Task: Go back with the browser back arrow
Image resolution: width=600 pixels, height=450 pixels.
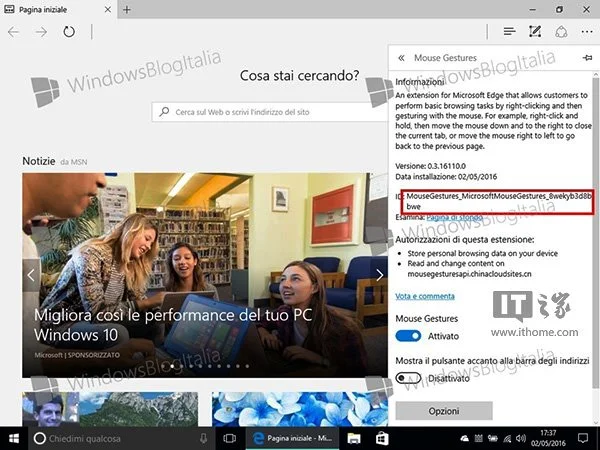Action: point(13,32)
